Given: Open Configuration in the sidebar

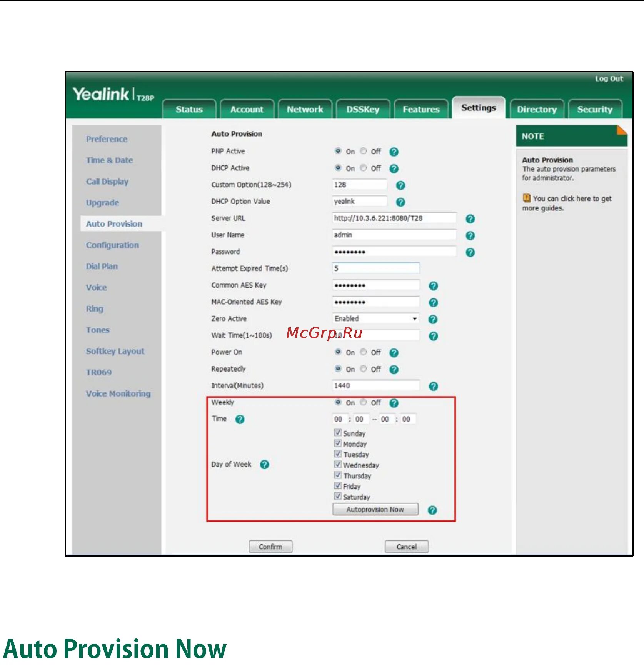Looking at the screenshot, I should coord(112,245).
